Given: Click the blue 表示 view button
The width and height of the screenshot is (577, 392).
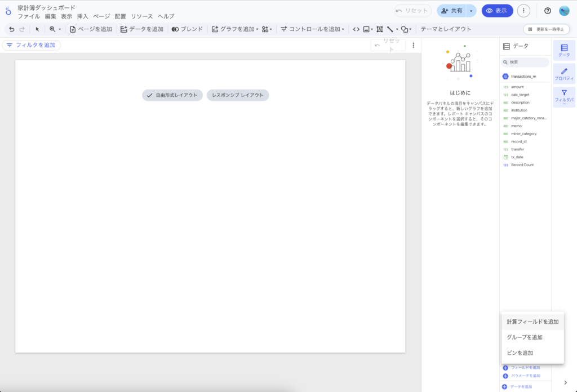Looking at the screenshot, I should (497, 11).
